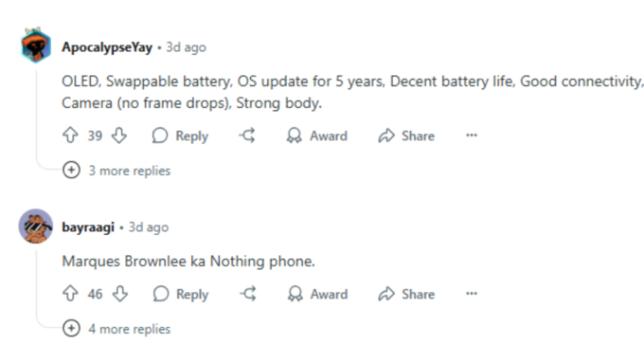Give Award to bayraagi's comment
644x363 pixels.
pos(317,294)
